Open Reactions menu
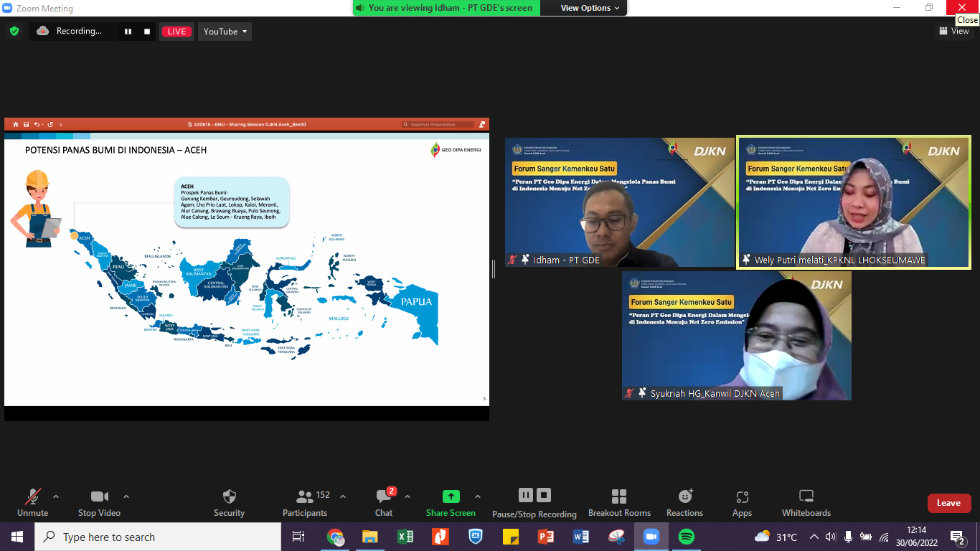The height and width of the screenshot is (551, 980). pyautogui.click(x=684, y=503)
